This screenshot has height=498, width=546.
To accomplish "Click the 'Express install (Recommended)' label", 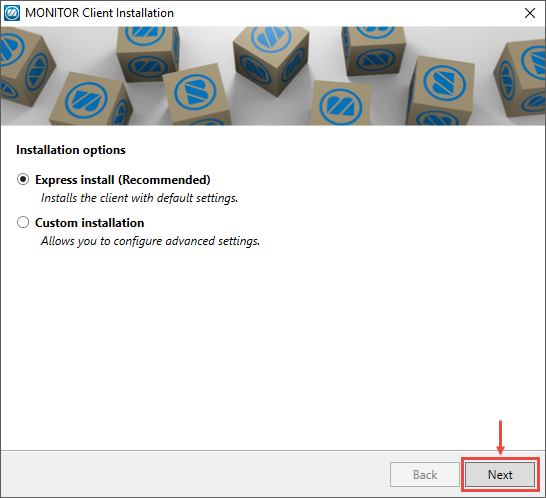I will coord(123,180).
